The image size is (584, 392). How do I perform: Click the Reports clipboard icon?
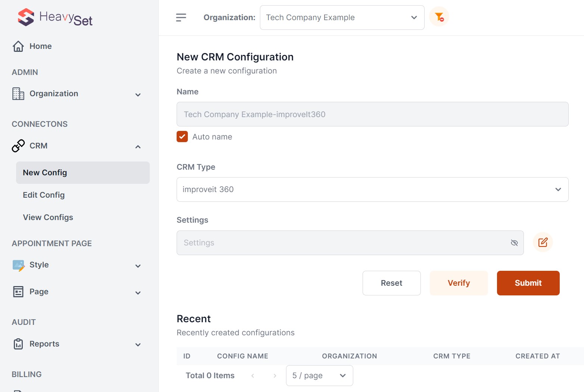tap(18, 344)
